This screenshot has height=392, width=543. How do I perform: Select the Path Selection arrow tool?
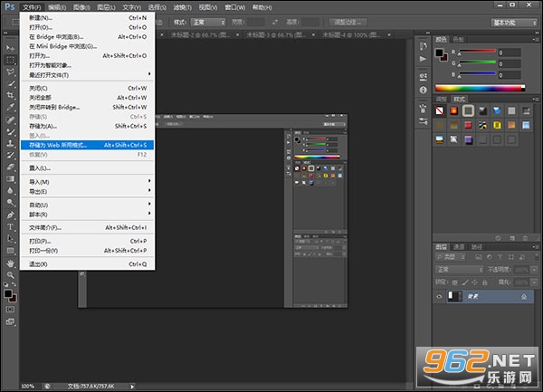(x=10, y=239)
